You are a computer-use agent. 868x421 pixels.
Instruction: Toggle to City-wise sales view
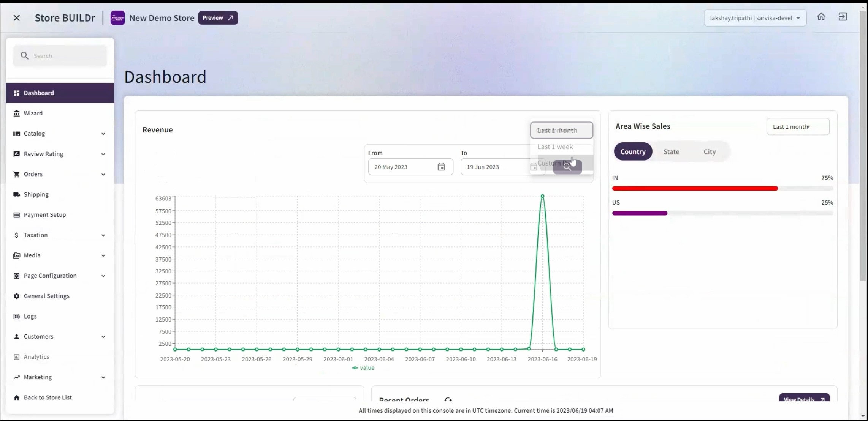click(x=709, y=151)
